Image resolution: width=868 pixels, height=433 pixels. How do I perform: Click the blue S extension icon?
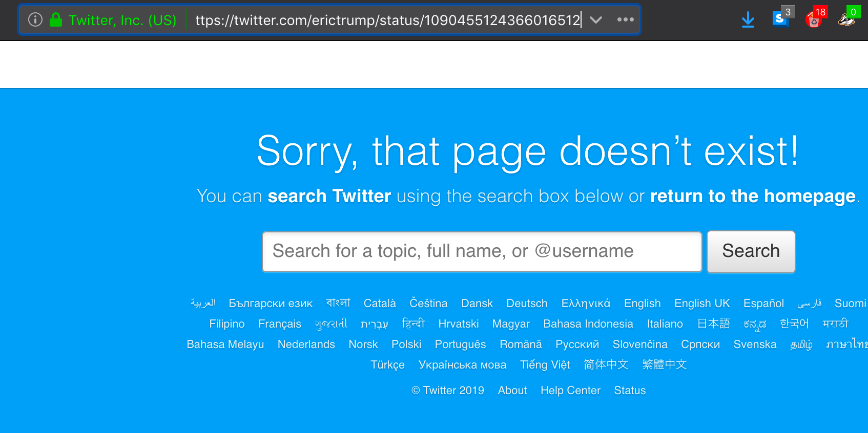point(780,19)
